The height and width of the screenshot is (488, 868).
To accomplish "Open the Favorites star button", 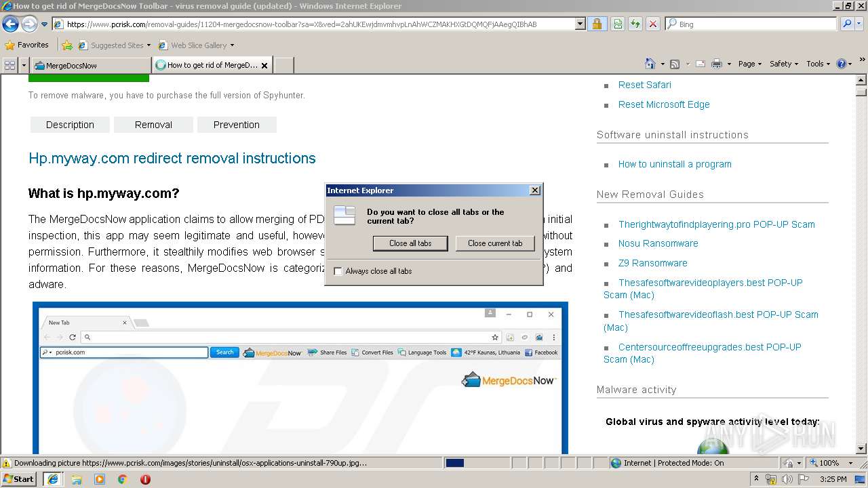I will tap(26, 45).
